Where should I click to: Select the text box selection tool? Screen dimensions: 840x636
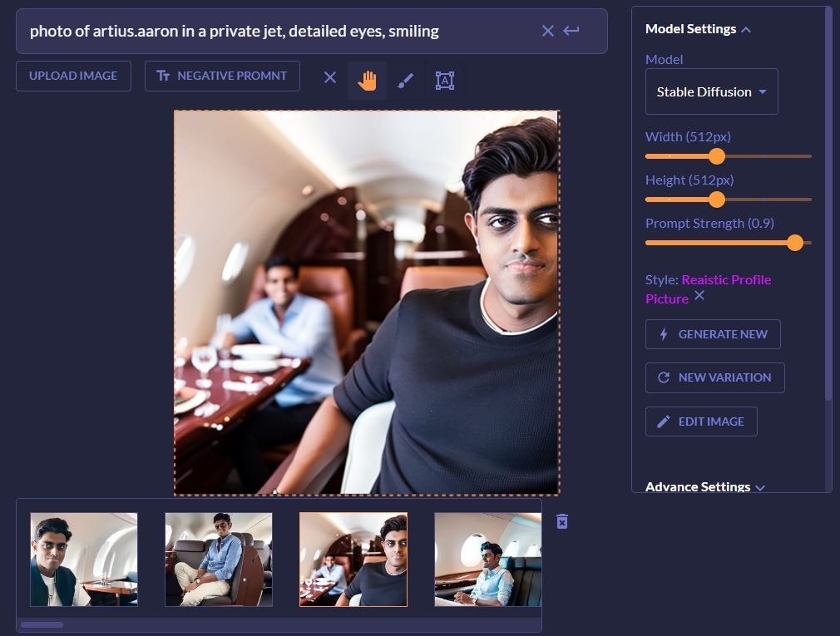pos(445,80)
